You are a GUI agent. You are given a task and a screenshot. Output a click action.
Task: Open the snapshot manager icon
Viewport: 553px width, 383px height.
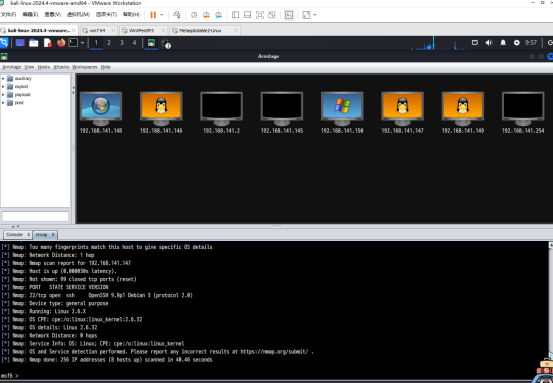coord(219,15)
